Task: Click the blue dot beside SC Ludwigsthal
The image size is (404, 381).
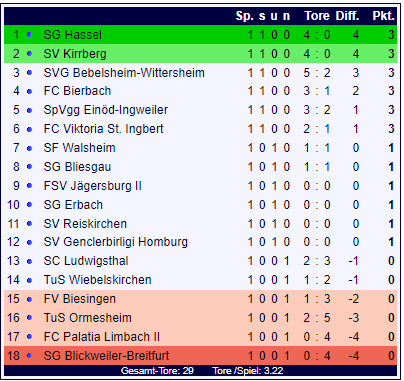Action: click(29, 261)
